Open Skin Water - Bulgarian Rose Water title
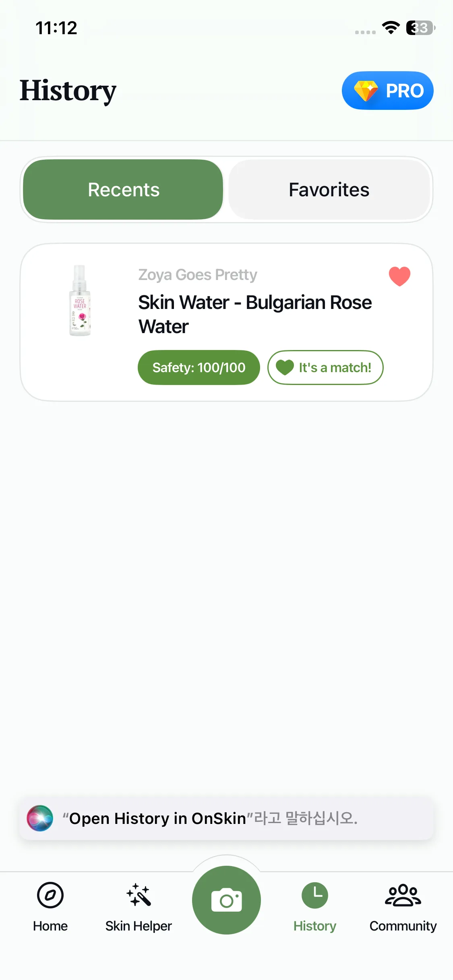Image resolution: width=453 pixels, height=980 pixels. point(255,314)
